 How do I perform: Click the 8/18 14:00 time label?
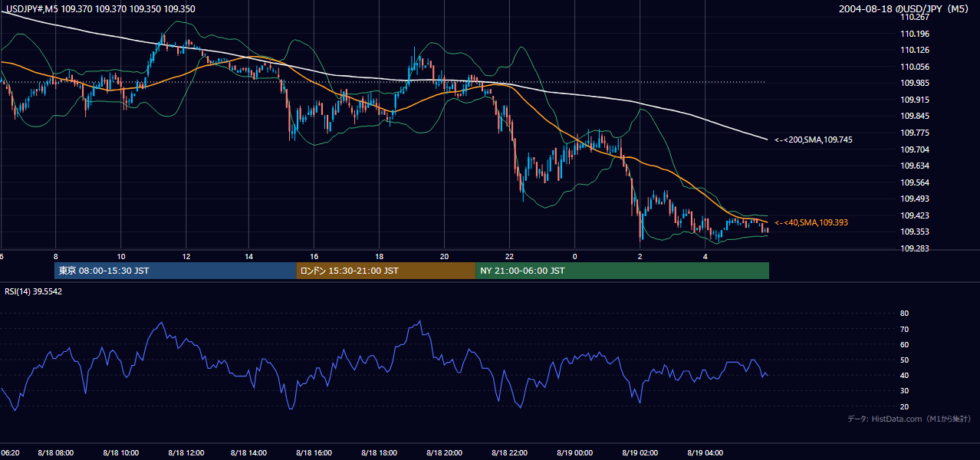point(250,453)
